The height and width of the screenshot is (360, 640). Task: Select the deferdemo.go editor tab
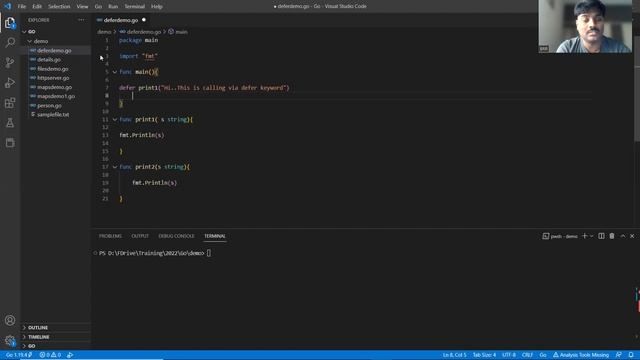click(121, 20)
